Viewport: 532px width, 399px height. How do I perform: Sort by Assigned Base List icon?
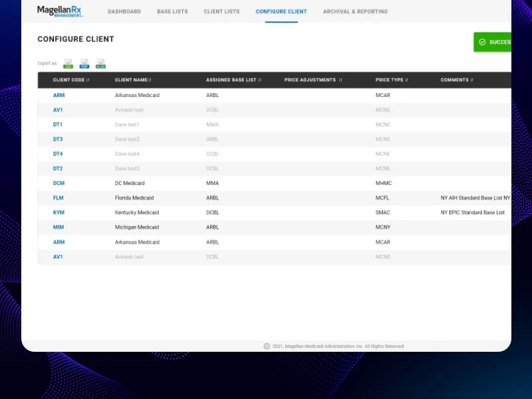click(260, 80)
